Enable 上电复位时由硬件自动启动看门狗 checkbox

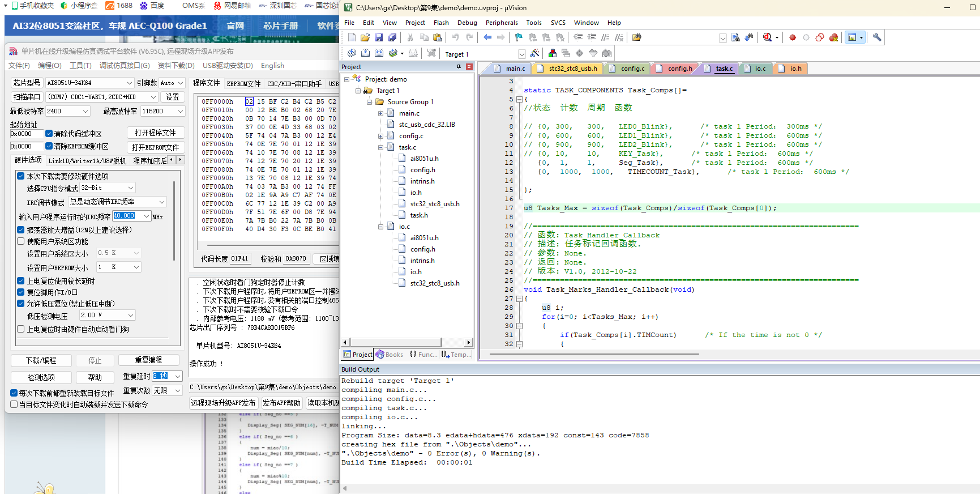pos(21,329)
